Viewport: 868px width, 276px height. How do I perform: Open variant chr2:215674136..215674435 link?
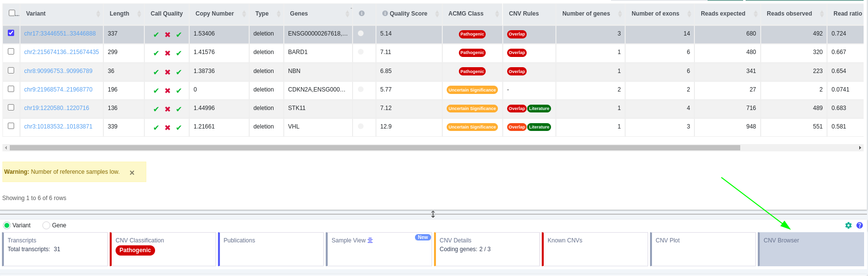point(61,52)
